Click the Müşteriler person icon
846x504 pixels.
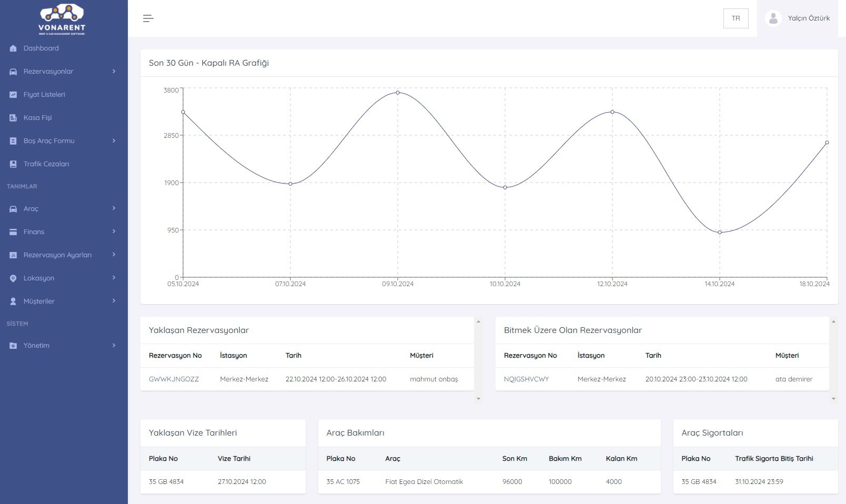13,301
